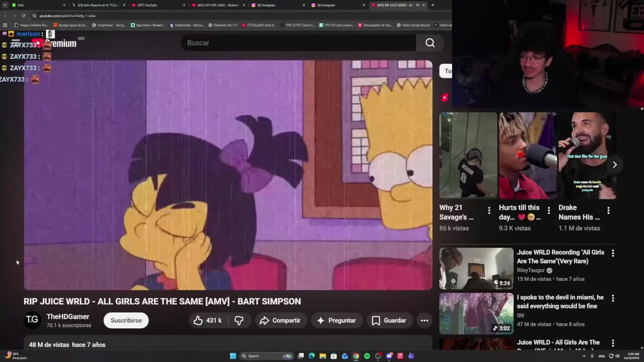Open the Juice WRLD Recording video thumbnail
644x362 pixels.
pyautogui.click(x=476, y=268)
